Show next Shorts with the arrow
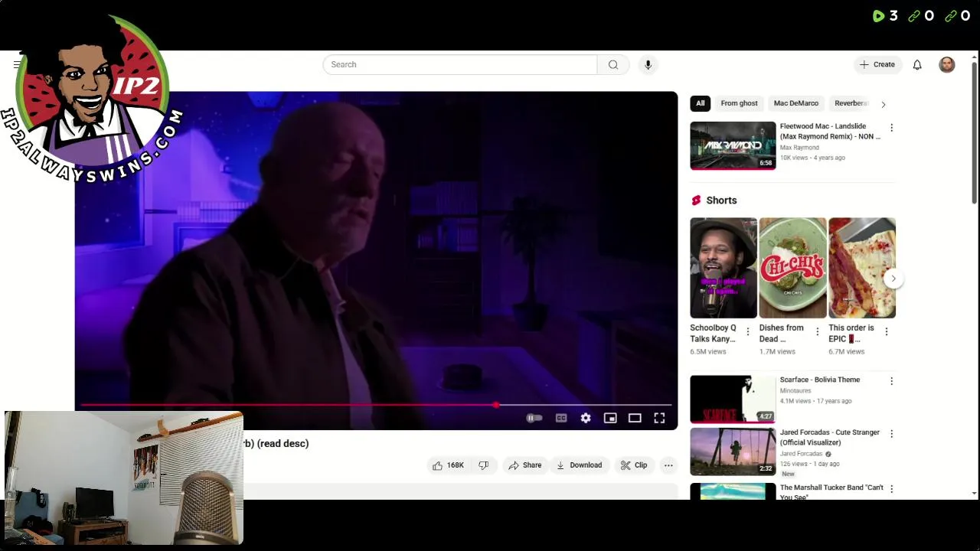The width and height of the screenshot is (980, 551). pos(893,279)
